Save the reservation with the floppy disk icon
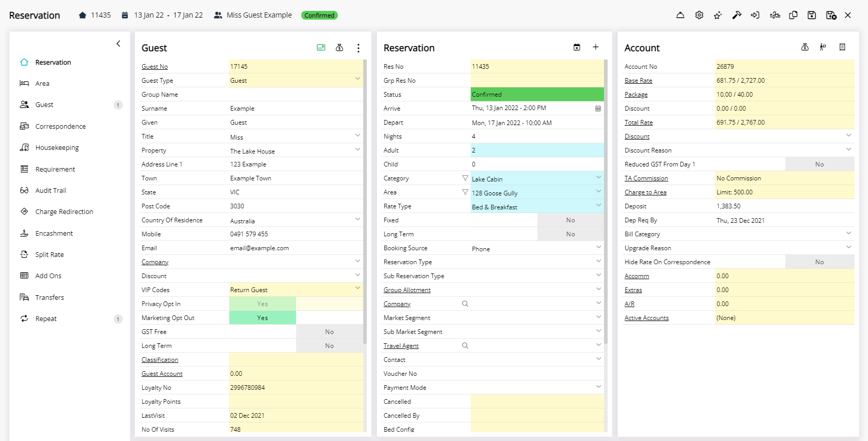Screen dimensions: 868x441 coord(812,16)
